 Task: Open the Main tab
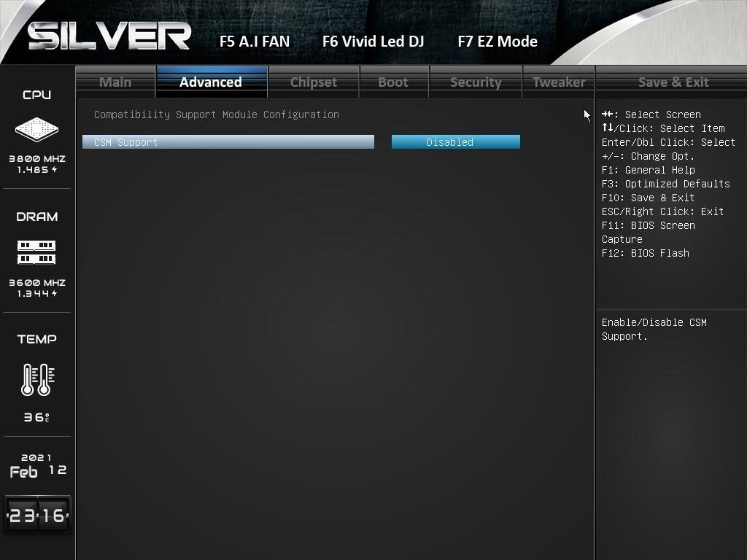coord(115,82)
